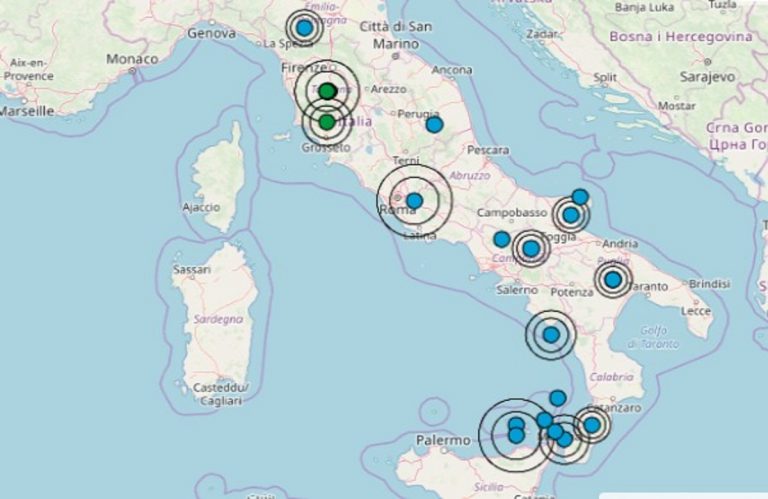Click the ringed blue marker below Catanzaro

pyautogui.click(x=592, y=425)
